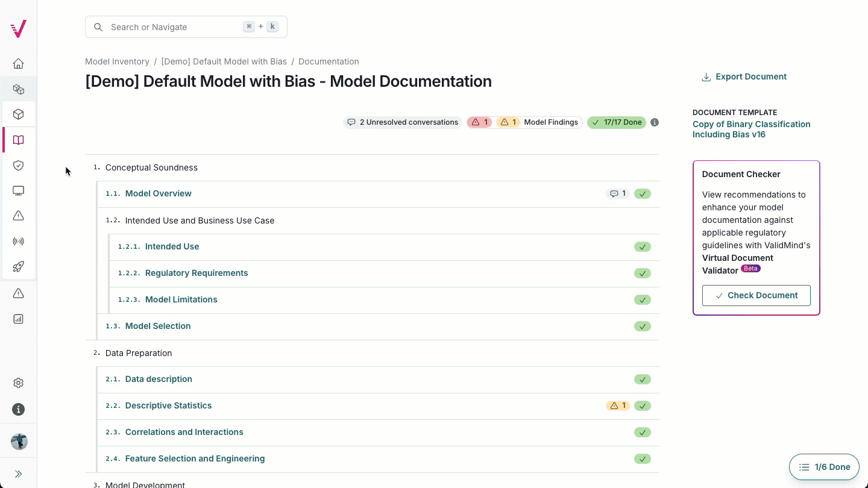
Task: Click the info circle icon above the avatar
Action: [x=18, y=409]
